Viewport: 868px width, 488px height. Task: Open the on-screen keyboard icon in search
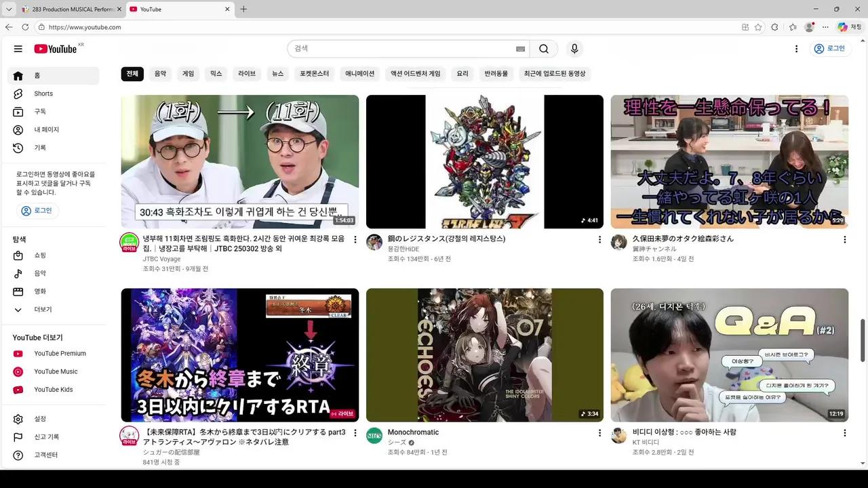point(520,49)
